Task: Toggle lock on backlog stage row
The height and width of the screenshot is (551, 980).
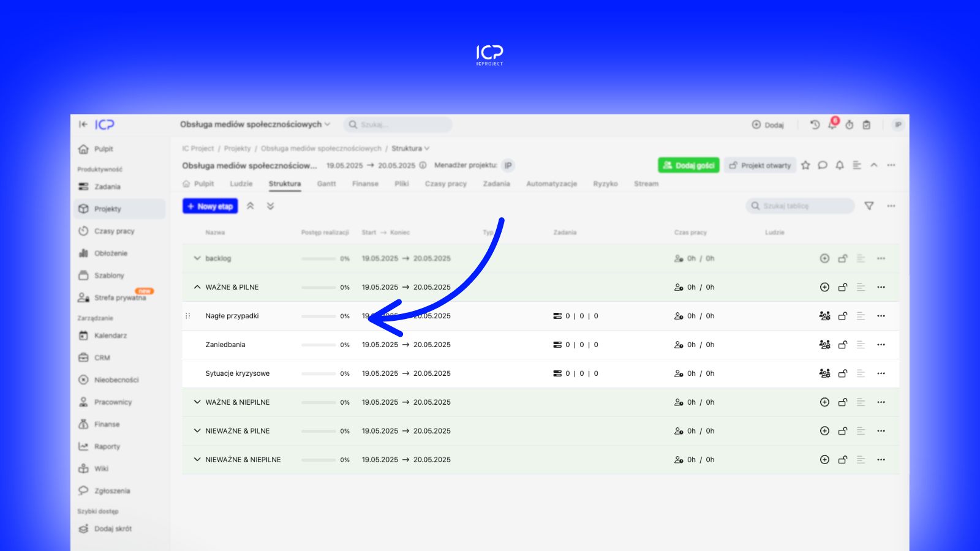Action: tap(843, 258)
